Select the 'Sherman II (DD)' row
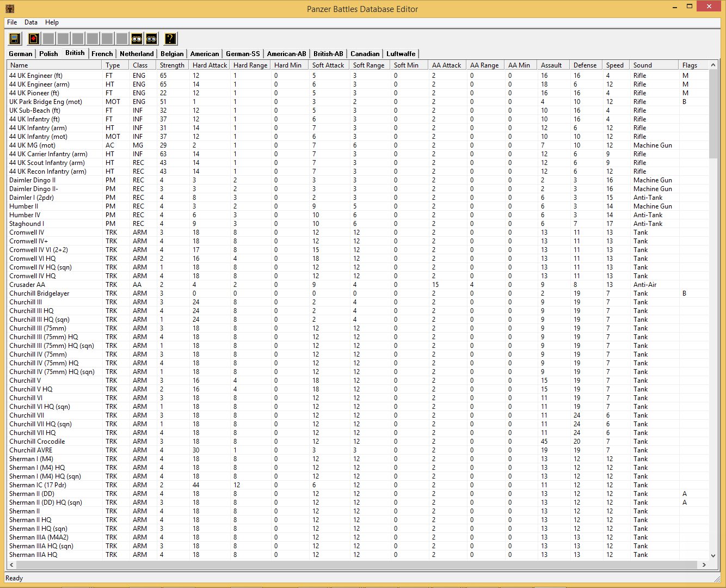 click(358, 494)
